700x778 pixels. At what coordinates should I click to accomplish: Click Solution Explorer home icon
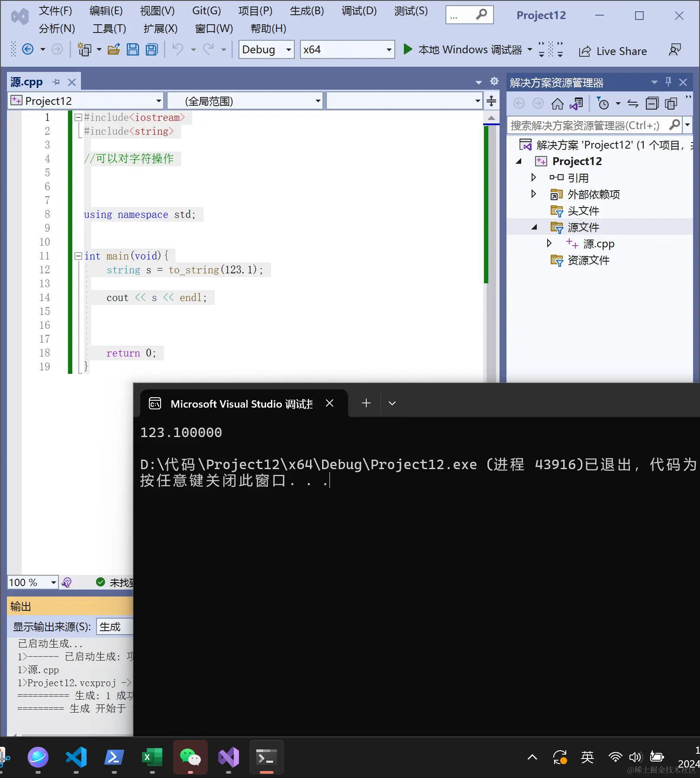click(557, 104)
